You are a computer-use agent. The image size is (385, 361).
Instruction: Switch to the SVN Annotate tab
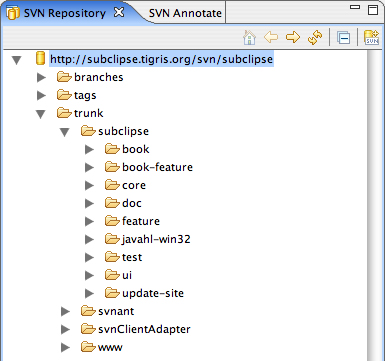tap(185, 13)
